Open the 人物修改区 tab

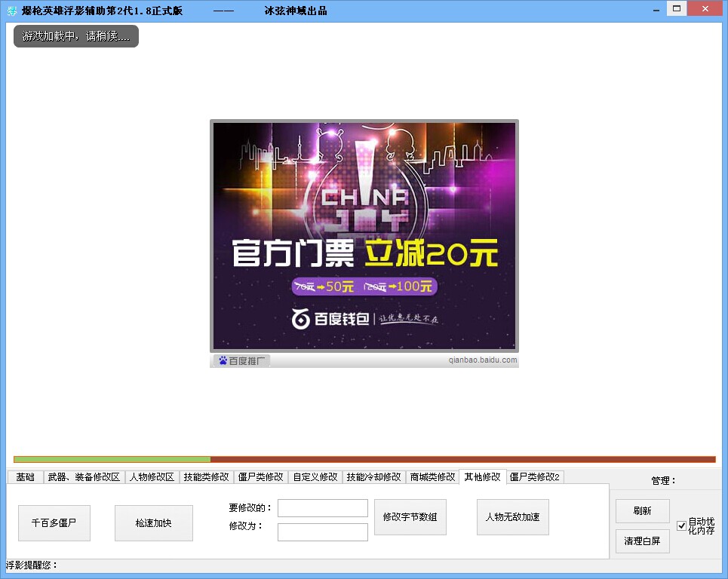point(152,477)
